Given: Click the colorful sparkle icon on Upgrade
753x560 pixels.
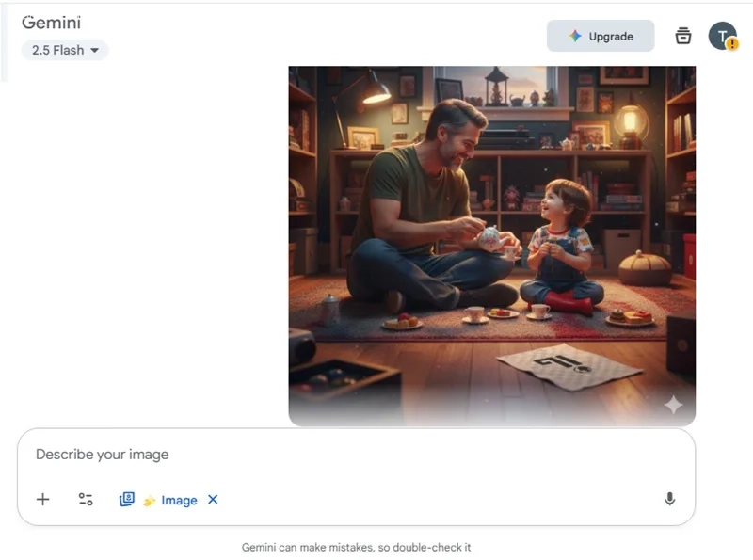Looking at the screenshot, I should coord(575,36).
